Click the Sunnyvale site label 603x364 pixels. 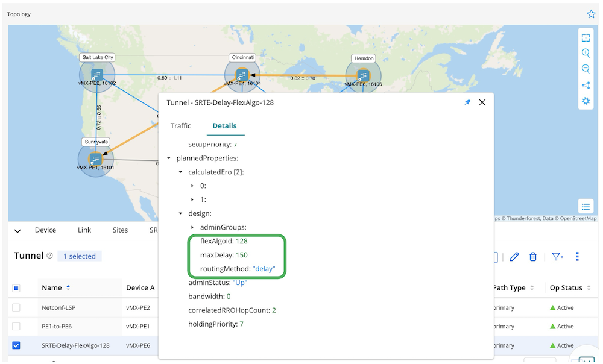tap(96, 142)
